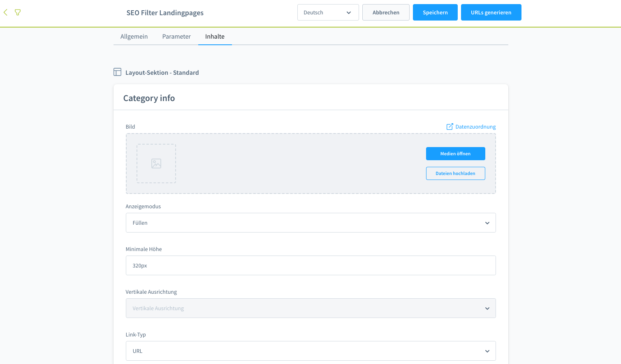
Task: Switch to the Allgemein tab
Action: tap(134, 37)
